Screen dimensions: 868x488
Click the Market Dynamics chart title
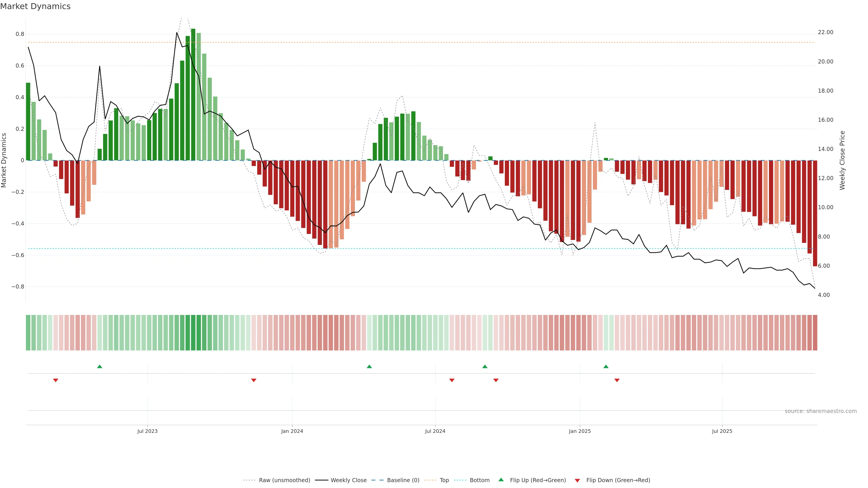click(35, 6)
